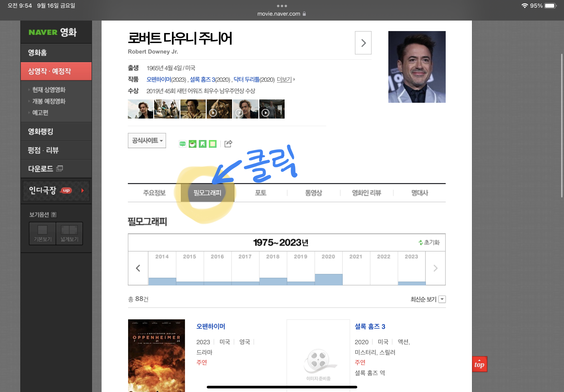Tap the battery indicator

[x=550, y=6]
